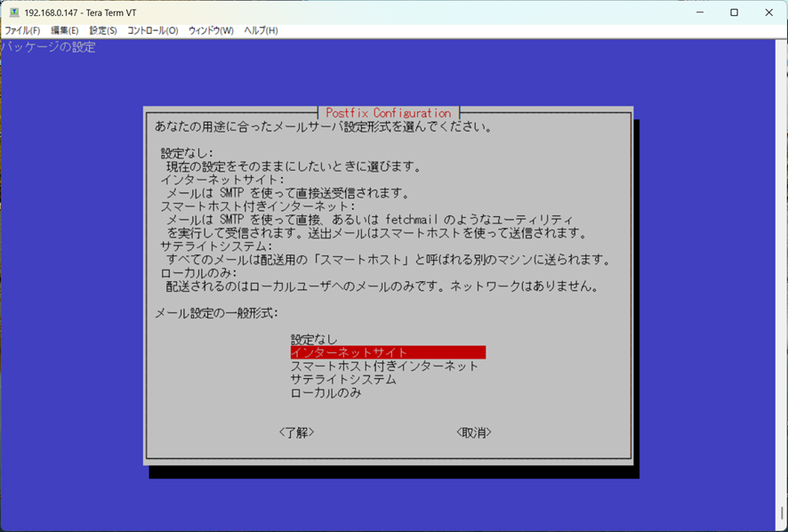The width and height of the screenshot is (788, 532).
Task: Choose サテライトシステム in the list
Action: point(343,379)
